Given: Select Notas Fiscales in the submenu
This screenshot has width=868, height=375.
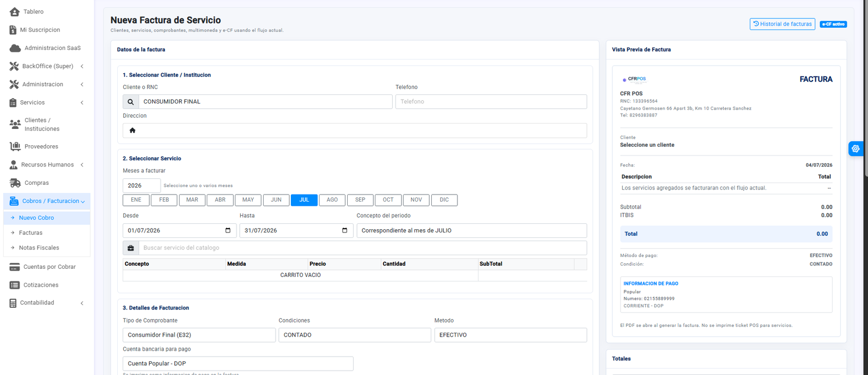Looking at the screenshot, I should coord(39,248).
